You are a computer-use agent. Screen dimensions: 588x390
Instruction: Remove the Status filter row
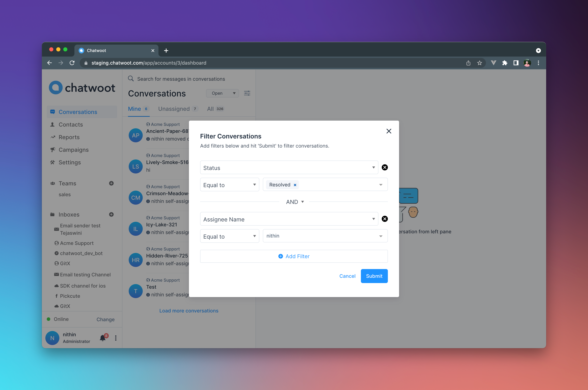click(384, 168)
